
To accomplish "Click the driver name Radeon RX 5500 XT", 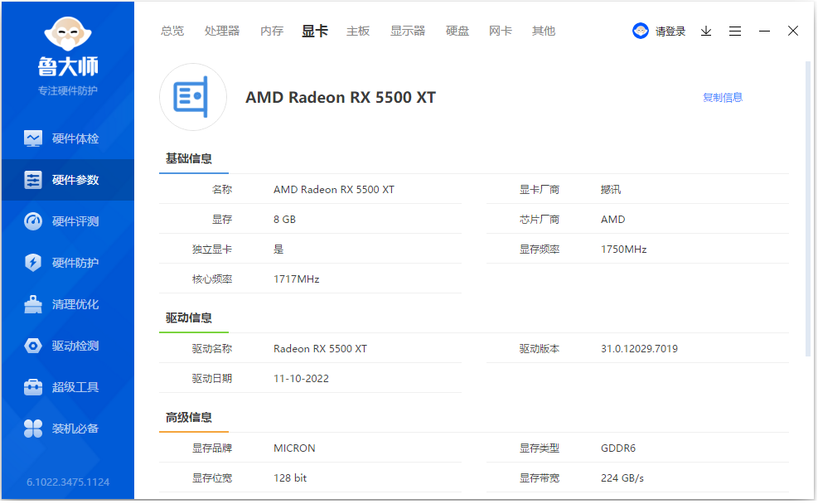I will tap(320, 349).
